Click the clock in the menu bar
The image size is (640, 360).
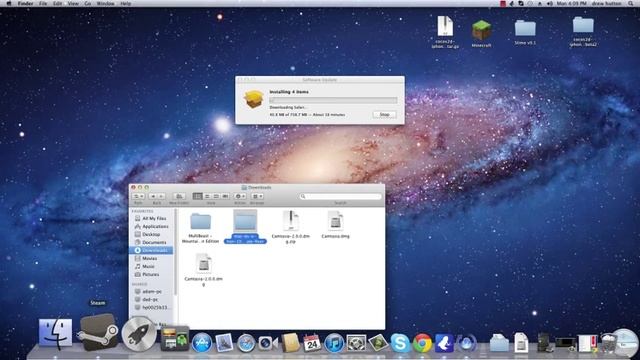pyautogui.click(x=571, y=3)
